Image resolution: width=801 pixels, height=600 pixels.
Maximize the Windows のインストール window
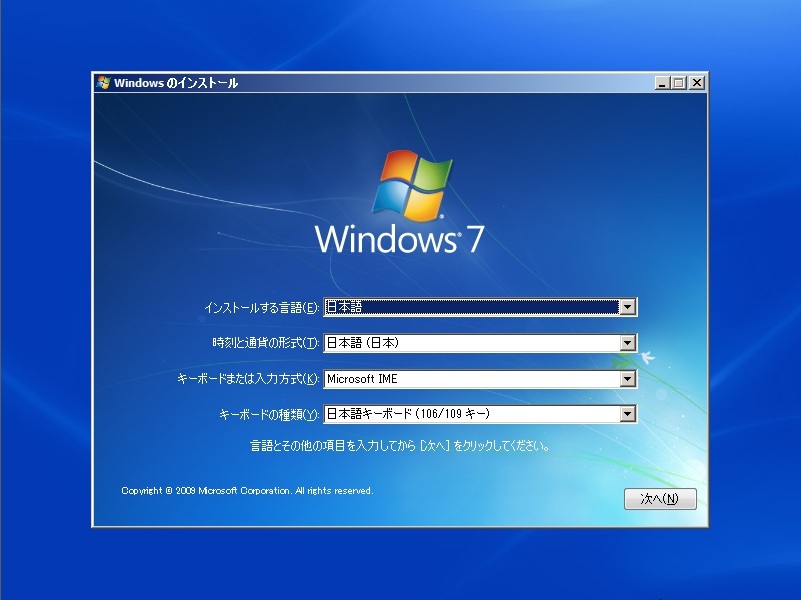679,83
